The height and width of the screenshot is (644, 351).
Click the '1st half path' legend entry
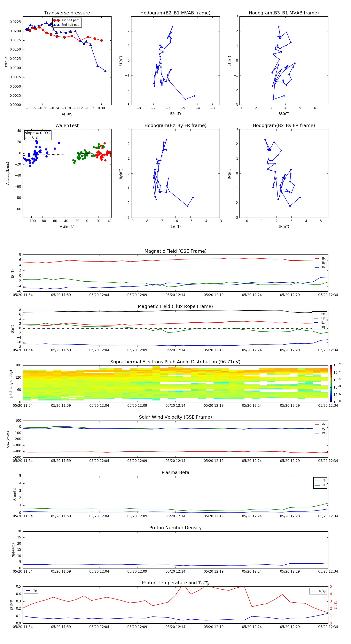tap(67, 20)
